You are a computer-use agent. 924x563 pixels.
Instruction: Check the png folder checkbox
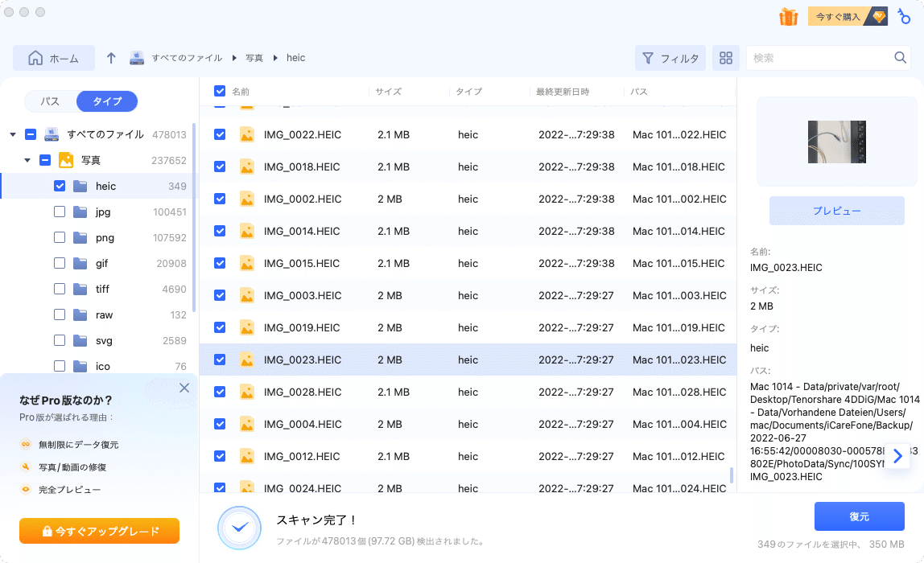60,238
